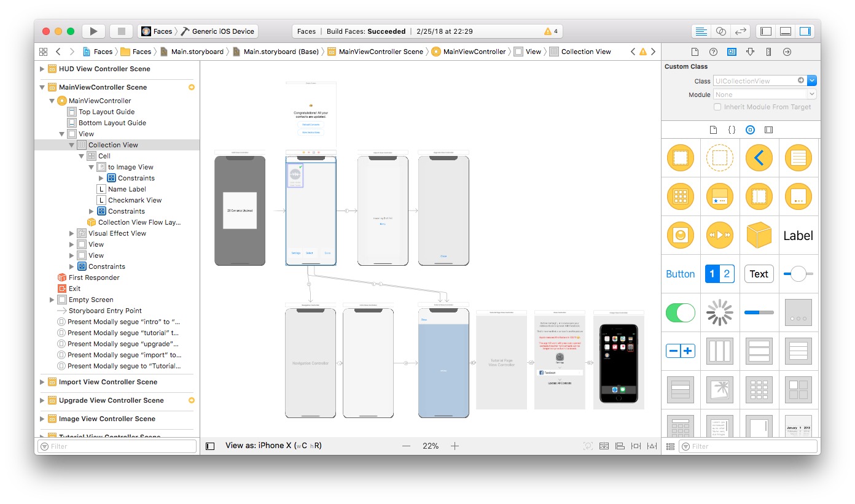Show the media library
Image resolution: width=855 pixels, height=504 pixels.
(x=768, y=130)
